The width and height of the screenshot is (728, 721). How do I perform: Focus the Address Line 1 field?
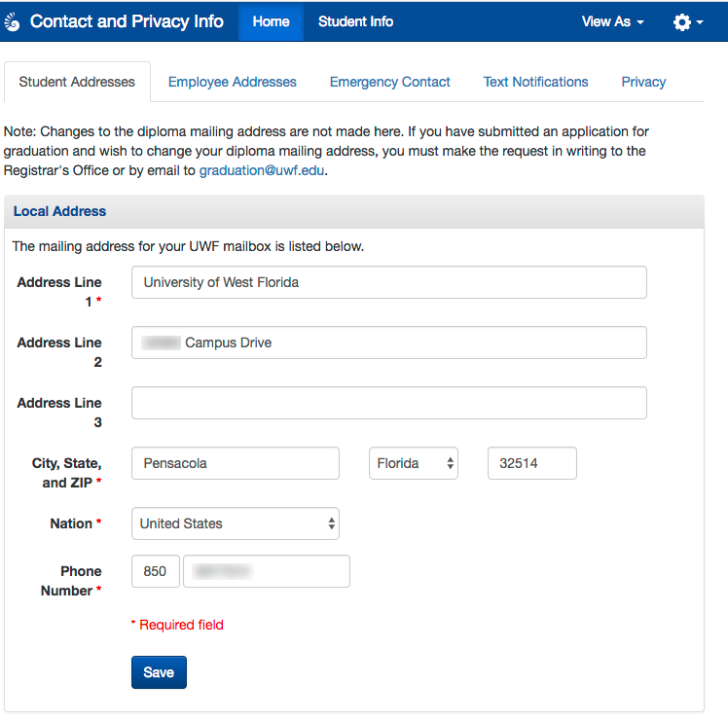pyautogui.click(x=389, y=282)
